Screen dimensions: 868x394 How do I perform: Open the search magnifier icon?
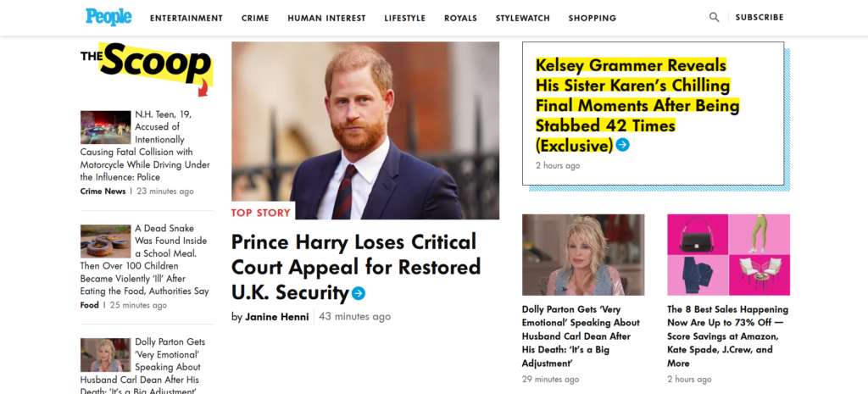tap(715, 17)
